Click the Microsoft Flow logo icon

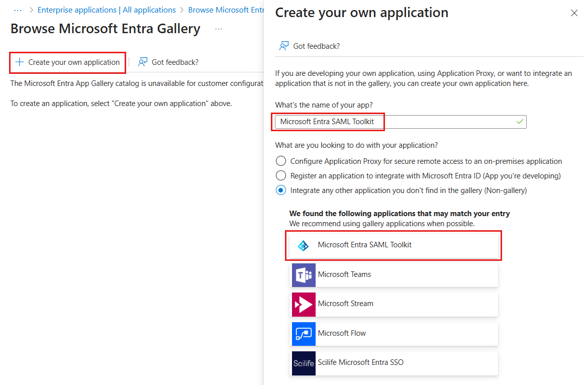tap(304, 334)
